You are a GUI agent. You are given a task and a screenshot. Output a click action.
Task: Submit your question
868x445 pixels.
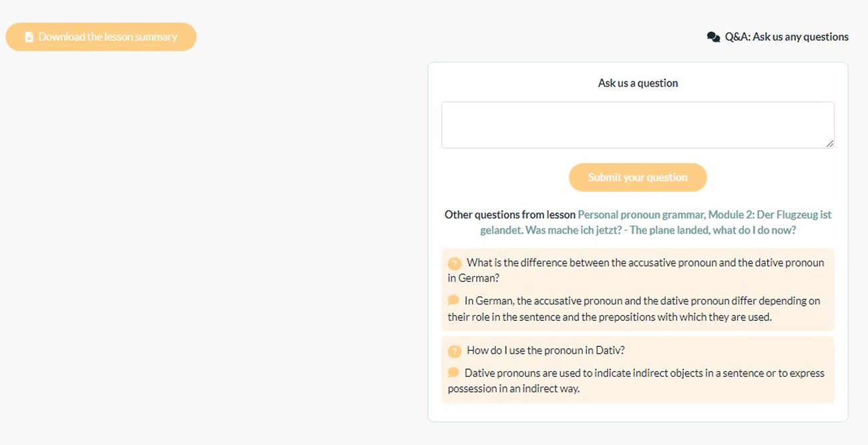637,177
